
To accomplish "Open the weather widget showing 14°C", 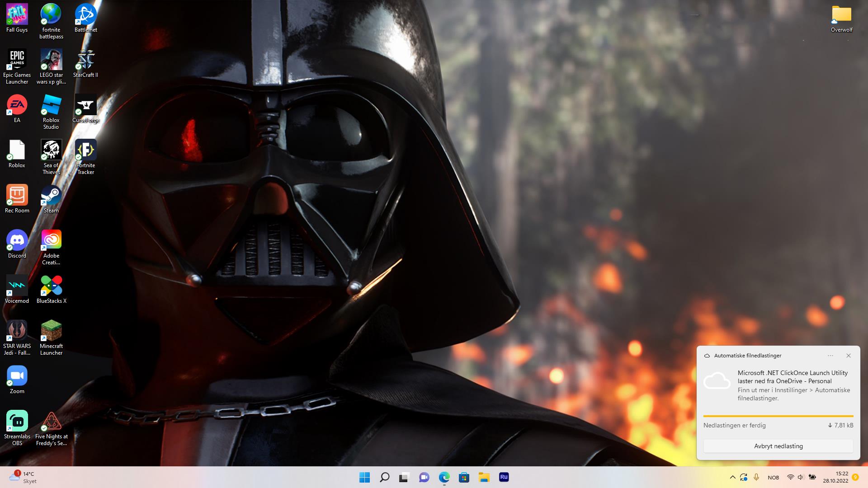I will [x=23, y=477].
